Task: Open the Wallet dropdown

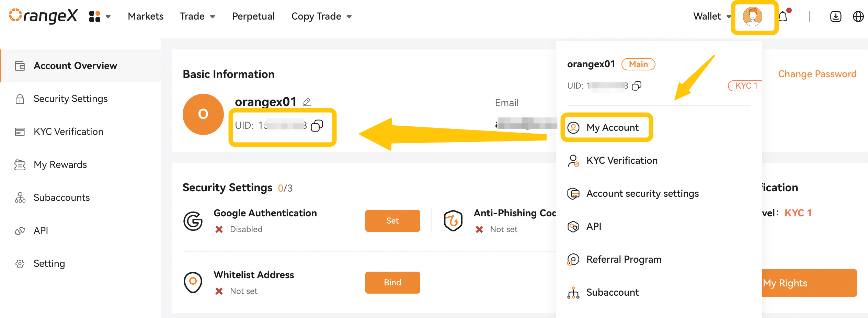Action: 712,16
